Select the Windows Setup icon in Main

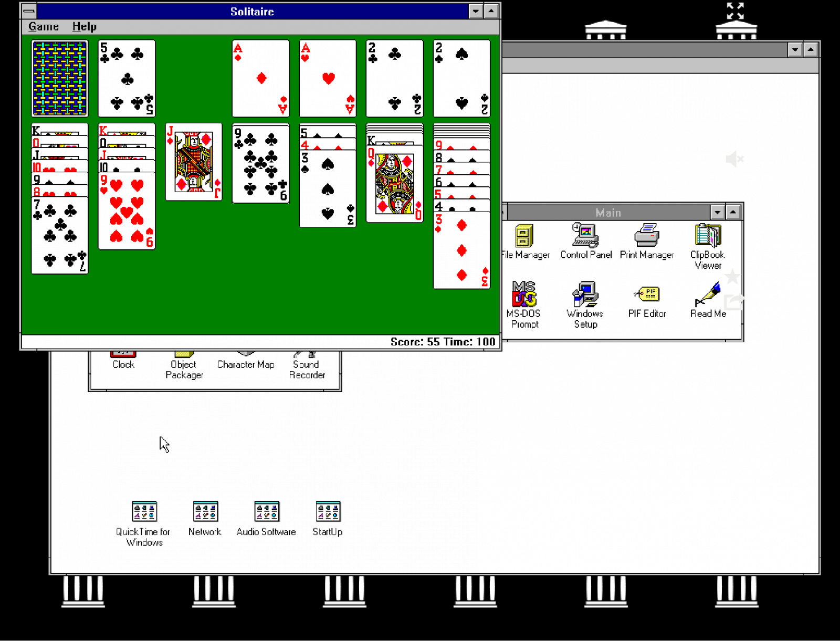point(585,305)
